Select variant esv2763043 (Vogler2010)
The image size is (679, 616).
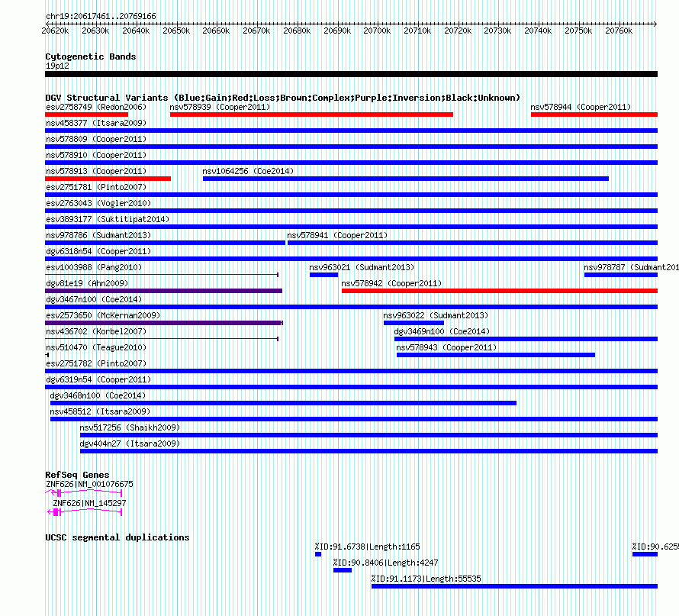98,203
